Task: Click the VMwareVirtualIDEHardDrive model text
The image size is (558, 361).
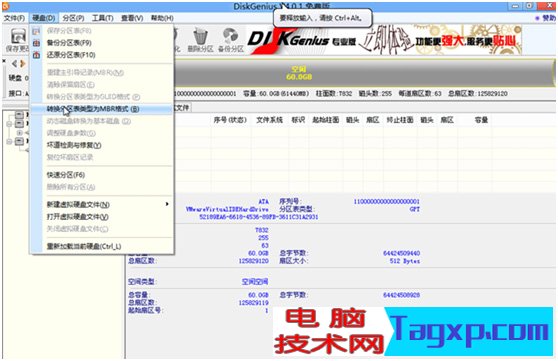Action: [227, 209]
